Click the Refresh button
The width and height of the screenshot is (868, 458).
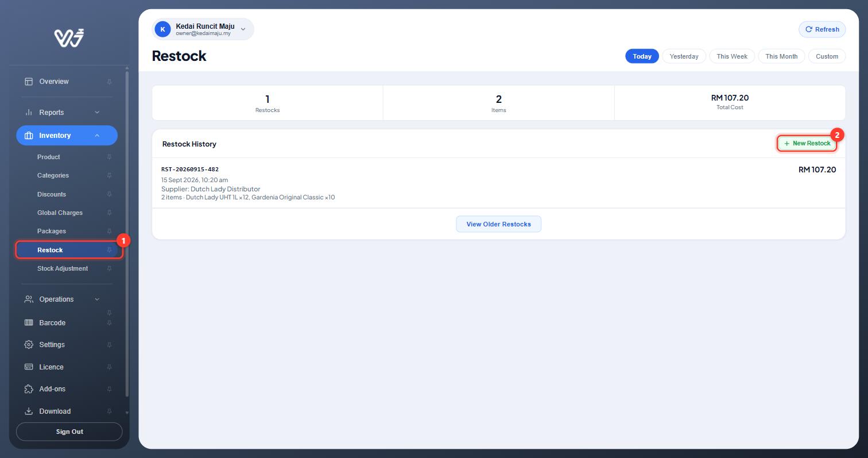(x=822, y=29)
